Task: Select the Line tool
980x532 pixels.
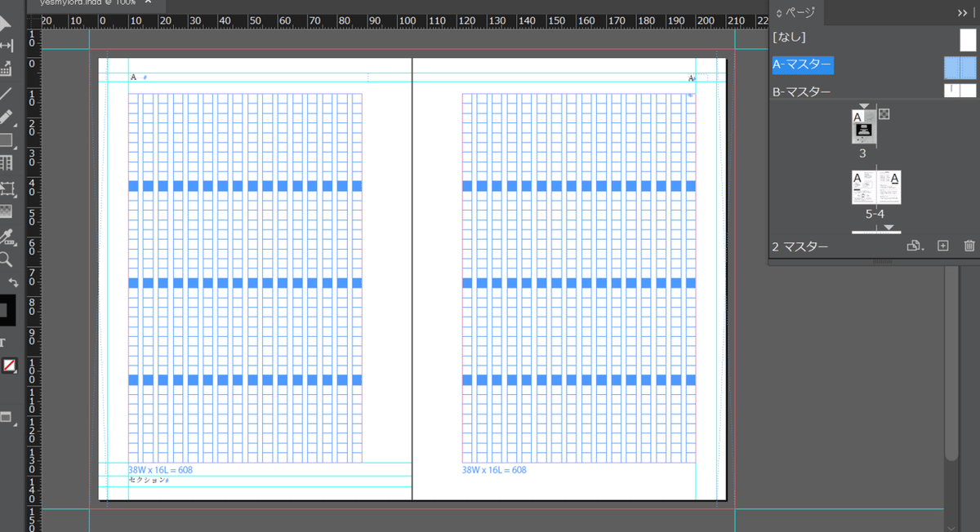Action: click(6, 93)
